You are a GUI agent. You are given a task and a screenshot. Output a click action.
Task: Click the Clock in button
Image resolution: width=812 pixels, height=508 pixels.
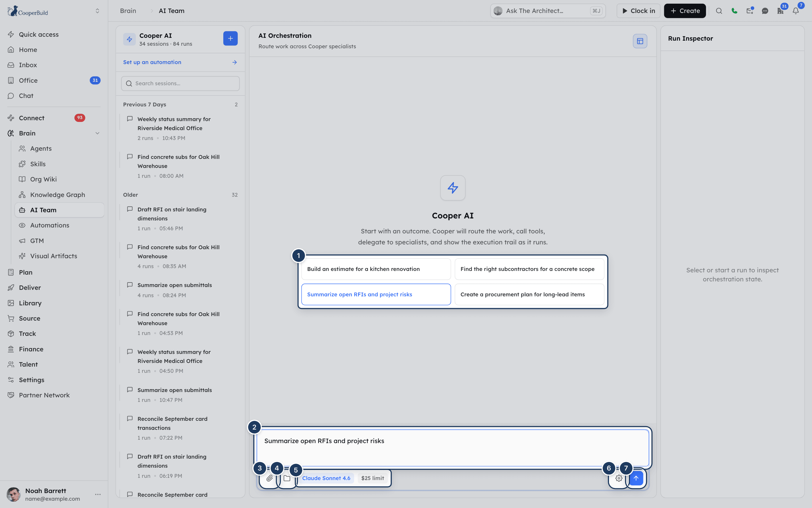point(638,11)
